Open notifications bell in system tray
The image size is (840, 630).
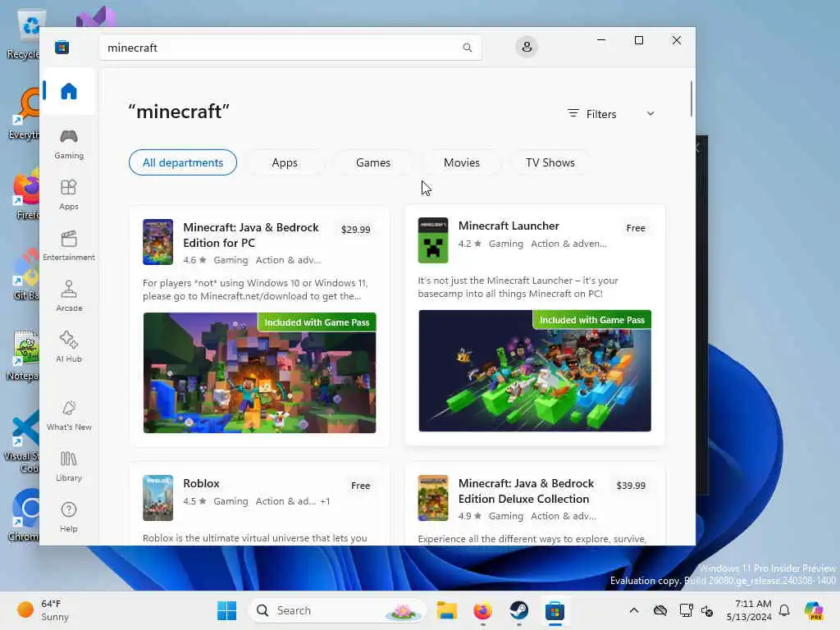click(784, 610)
